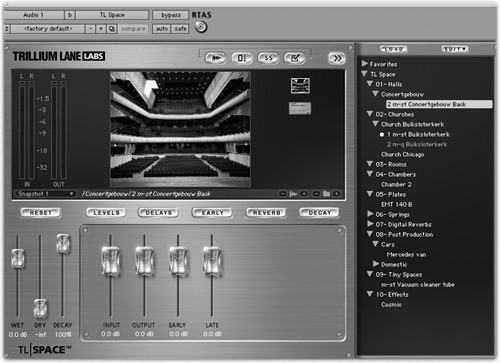Click the concert hall image display
This screenshot has width=500, height=363.
(180, 129)
